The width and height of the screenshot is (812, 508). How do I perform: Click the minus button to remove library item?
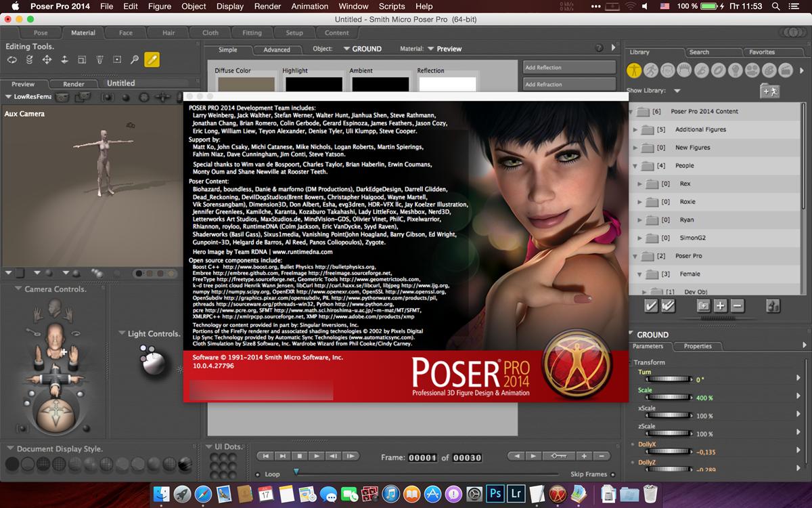[x=737, y=306]
